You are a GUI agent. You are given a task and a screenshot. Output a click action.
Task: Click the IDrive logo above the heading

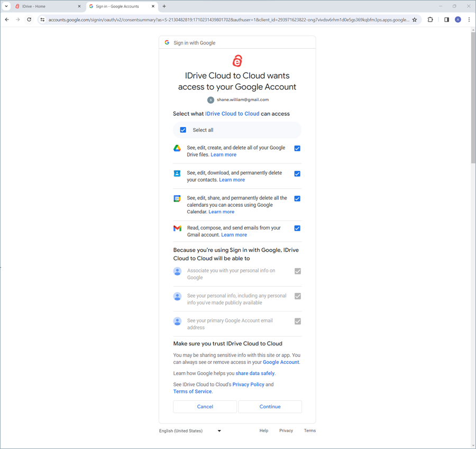click(x=237, y=61)
